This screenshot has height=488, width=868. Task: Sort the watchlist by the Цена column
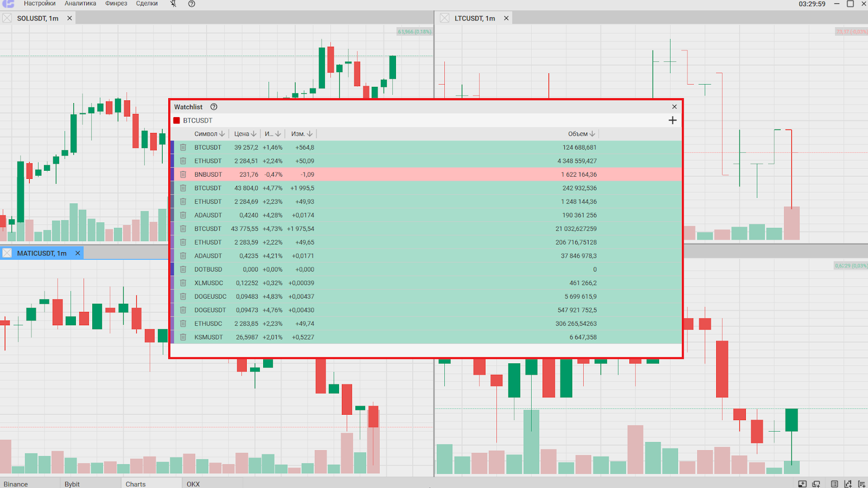pos(245,134)
